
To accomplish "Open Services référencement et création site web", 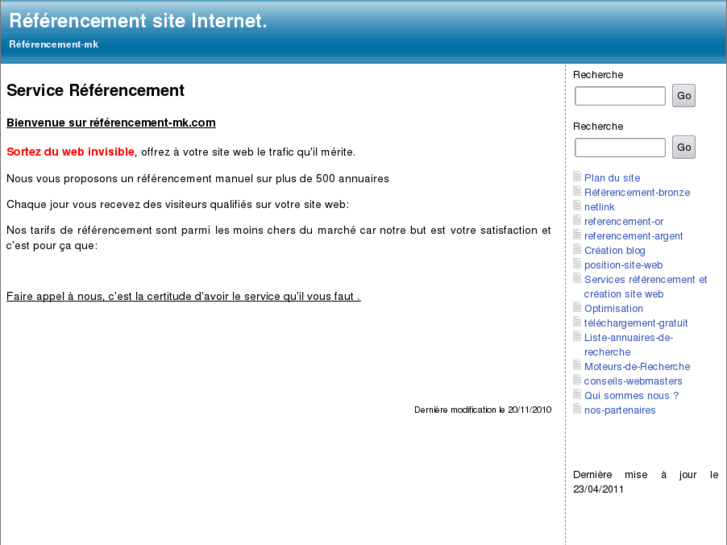I will click(x=645, y=287).
